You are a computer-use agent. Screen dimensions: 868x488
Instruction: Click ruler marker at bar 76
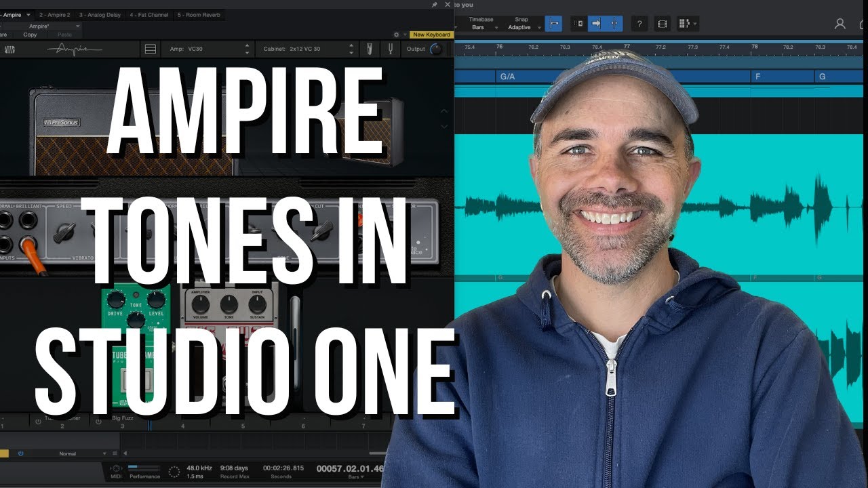pos(499,47)
